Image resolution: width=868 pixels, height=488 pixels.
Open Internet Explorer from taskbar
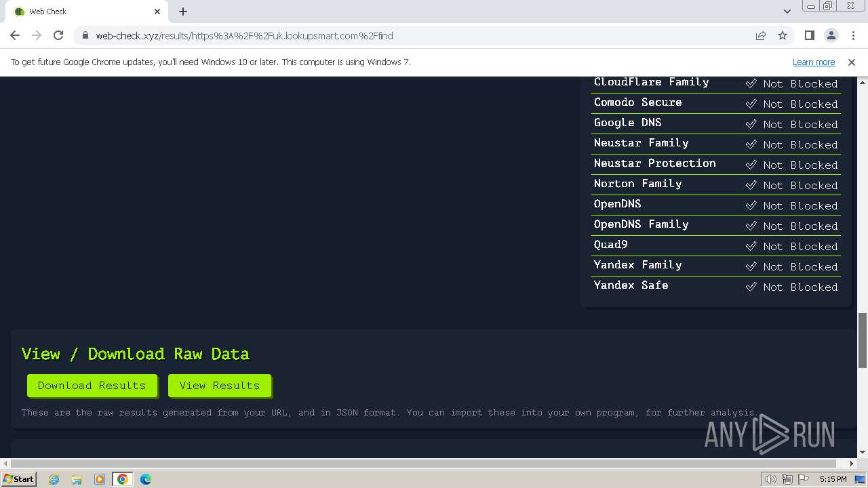tap(54, 479)
